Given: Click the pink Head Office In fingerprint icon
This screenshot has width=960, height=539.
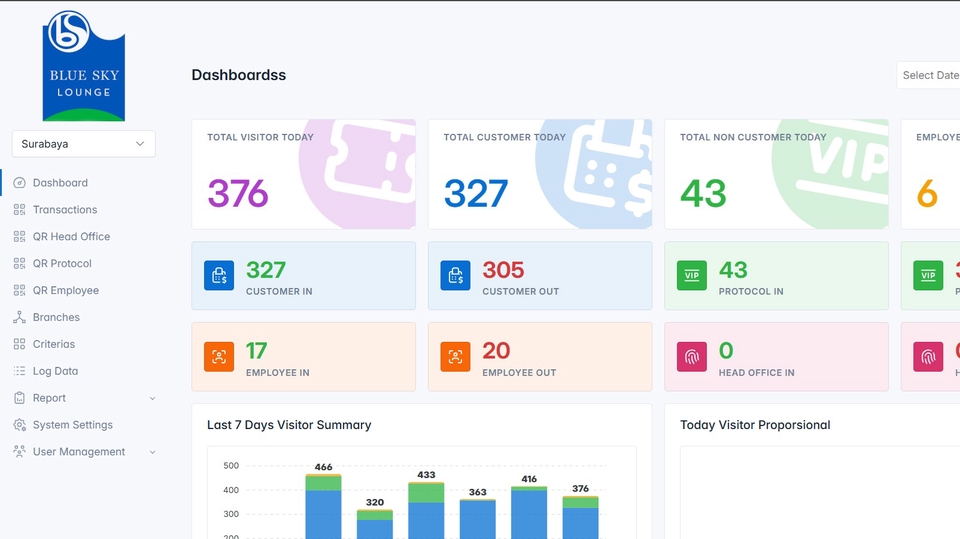Looking at the screenshot, I should coord(691,357).
